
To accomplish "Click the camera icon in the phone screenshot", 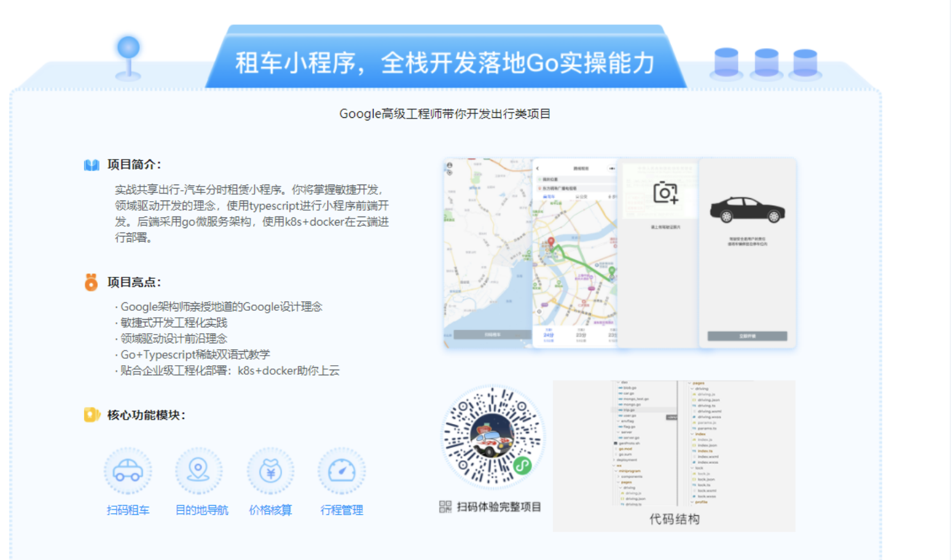I will point(666,193).
